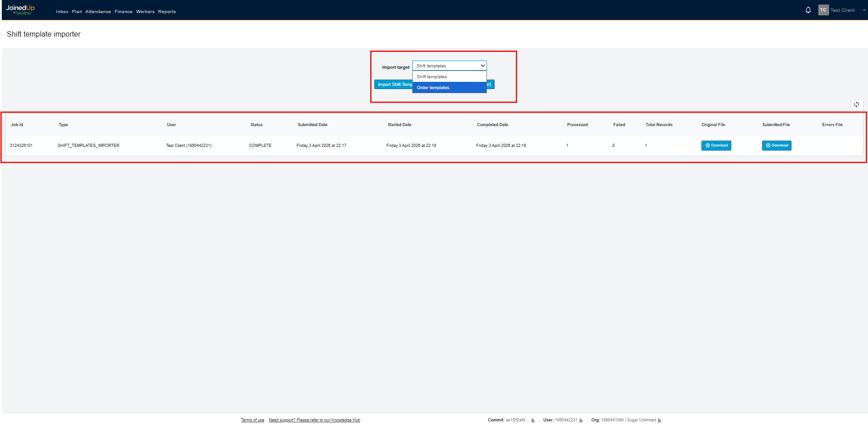Visit the Knowledge Hub support link
This screenshot has height=425, width=868.
[314, 420]
